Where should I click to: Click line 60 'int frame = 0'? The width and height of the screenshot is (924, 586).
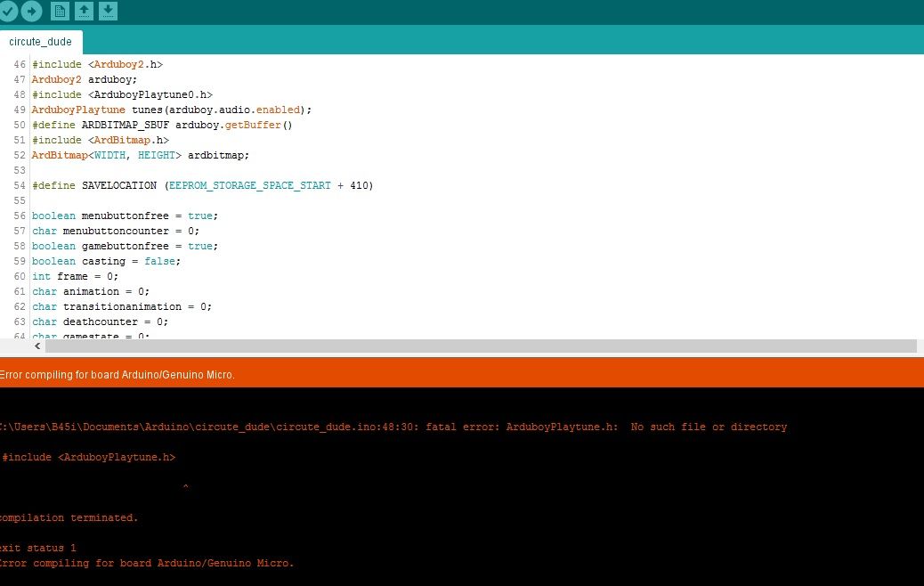[x=75, y=276]
